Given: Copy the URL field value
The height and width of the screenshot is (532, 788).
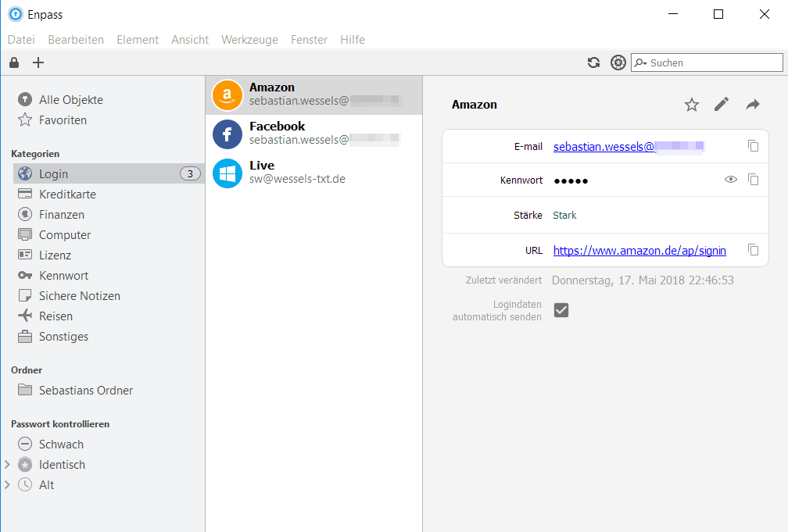Looking at the screenshot, I should [753, 250].
